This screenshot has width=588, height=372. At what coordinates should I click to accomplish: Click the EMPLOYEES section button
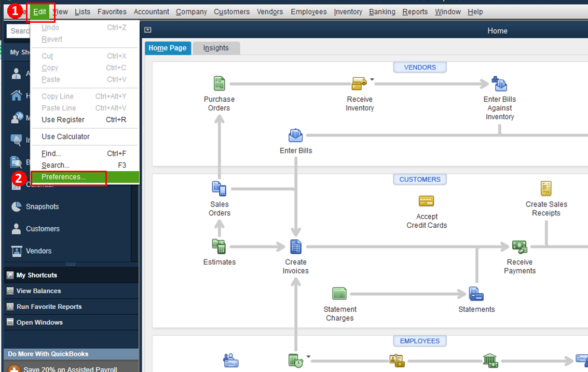tap(420, 341)
